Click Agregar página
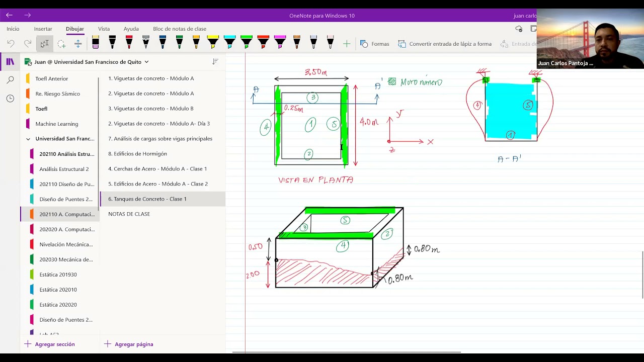Image resolution: width=644 pixels, height=362 pixels. [128, 344]
